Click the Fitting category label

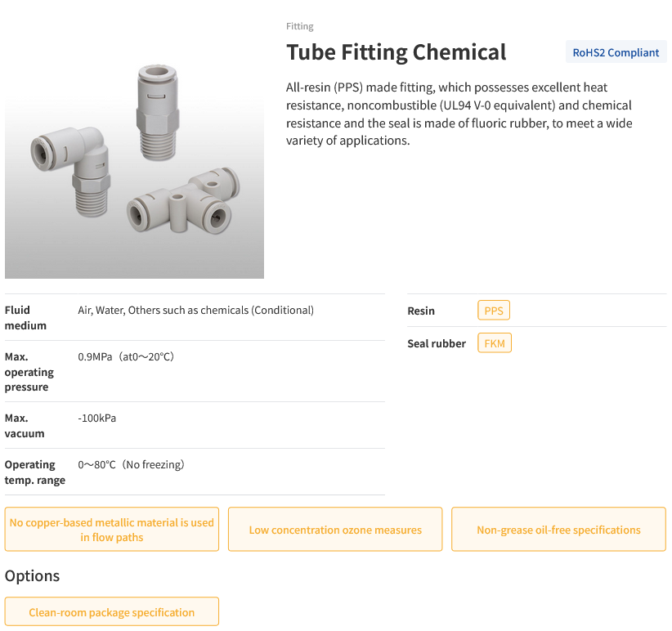click(x=299, y=26)
